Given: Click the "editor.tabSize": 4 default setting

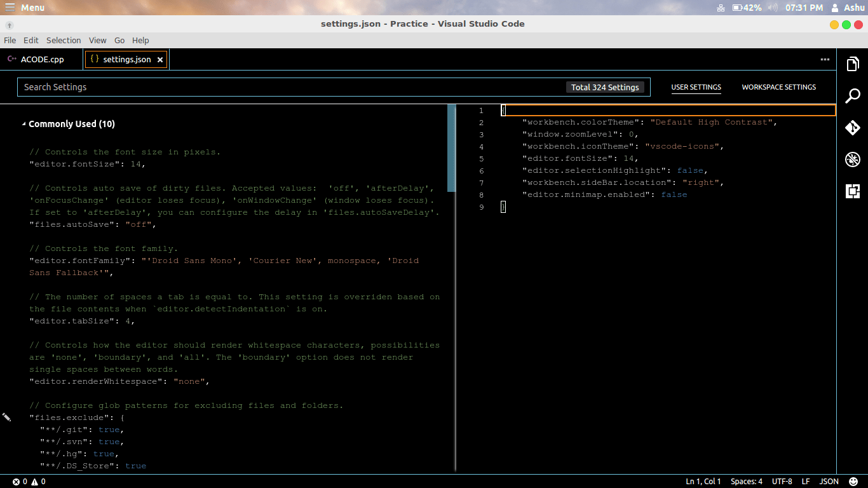Looking at the screenshot, I should [x=83, y=321].
